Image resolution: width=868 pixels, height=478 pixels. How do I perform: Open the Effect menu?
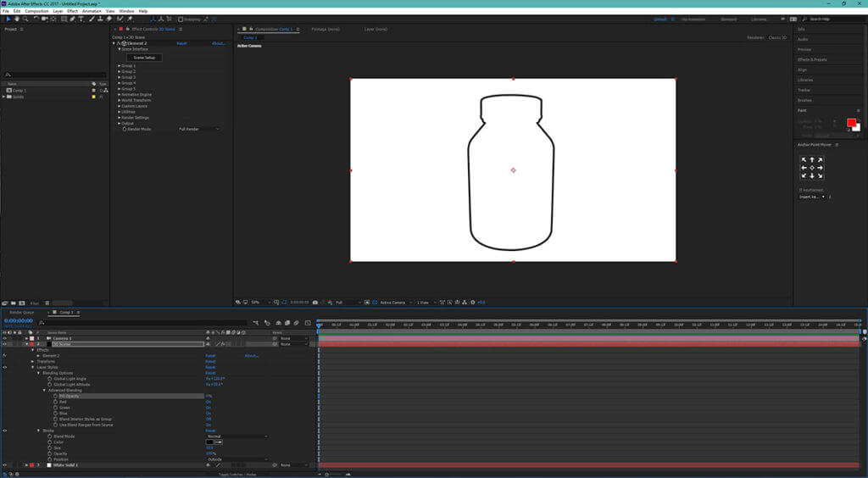pos(73,11)
